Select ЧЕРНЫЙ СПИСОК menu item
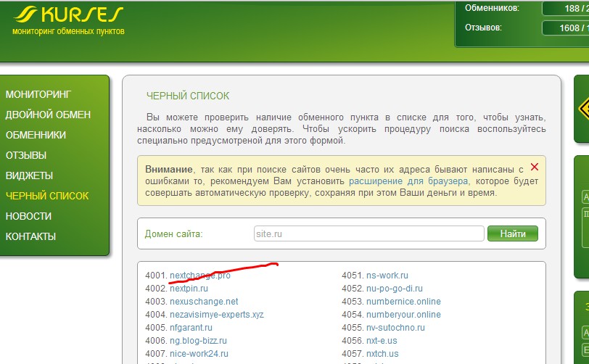The width and height of the screenshot is (589, 364). [x=47, y=196]
